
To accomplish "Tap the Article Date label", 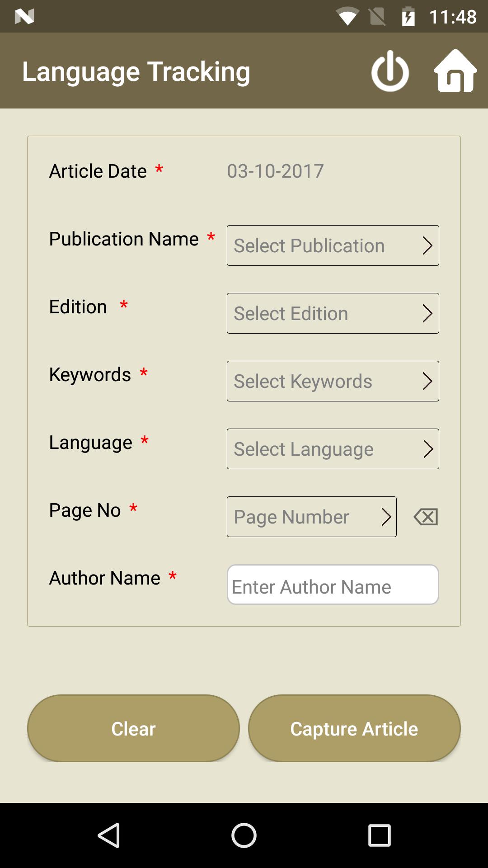I will (98, 171).
